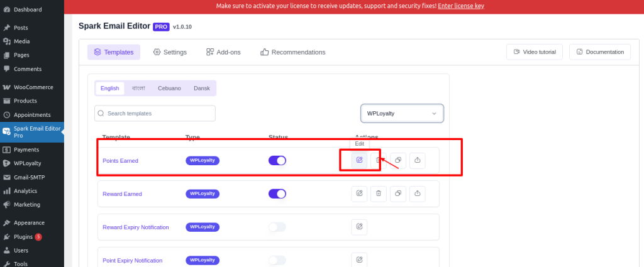Duplicate the Reward Earned template

[398, 193]
